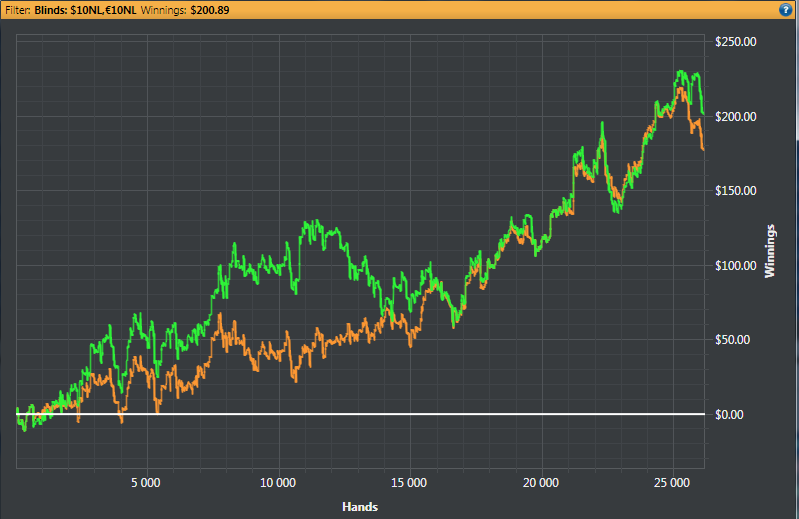Click the Hands axis title
The height and width of the screenshot is (519, 799).
coord(360,507)
